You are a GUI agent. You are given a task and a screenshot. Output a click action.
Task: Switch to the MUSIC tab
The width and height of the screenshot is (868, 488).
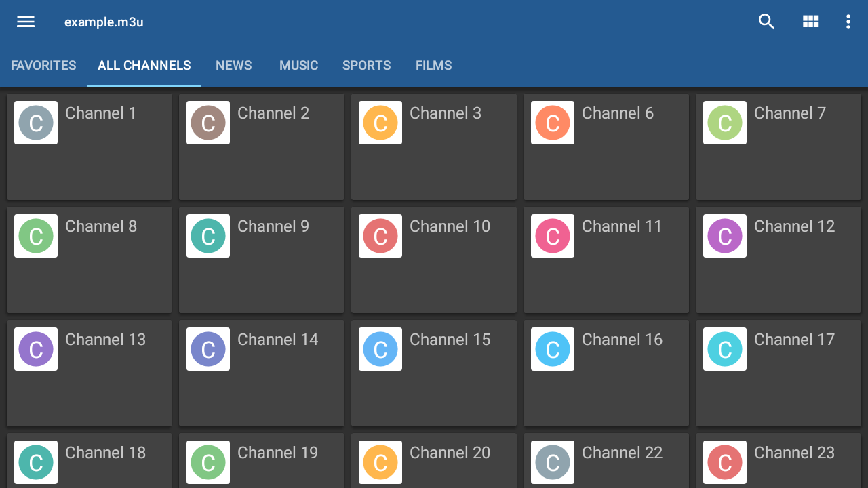point(298,65)
